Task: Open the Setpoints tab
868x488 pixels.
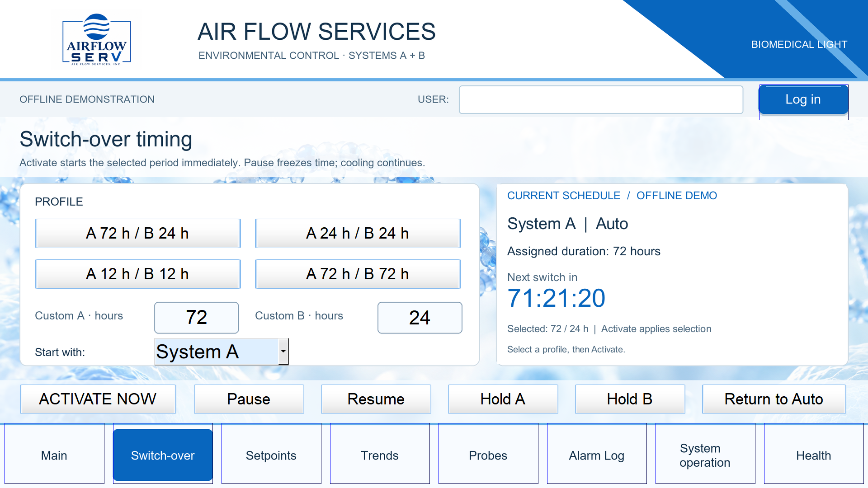Action: click(x=271, y=455)
